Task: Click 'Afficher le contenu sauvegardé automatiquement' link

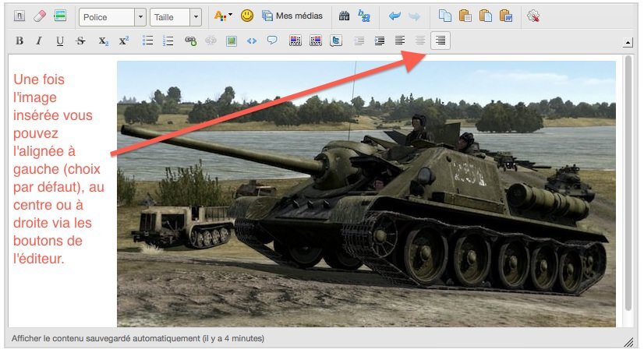Action: (137, 338)
